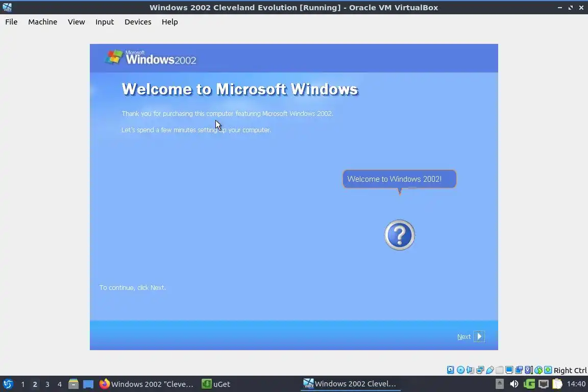Click the optical disc status icon

tap(460, 370)
